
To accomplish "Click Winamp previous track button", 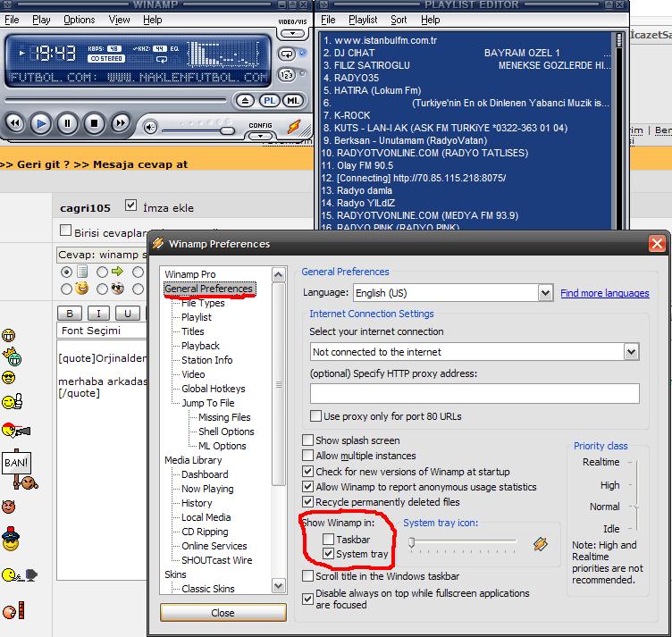I will 14,123.
